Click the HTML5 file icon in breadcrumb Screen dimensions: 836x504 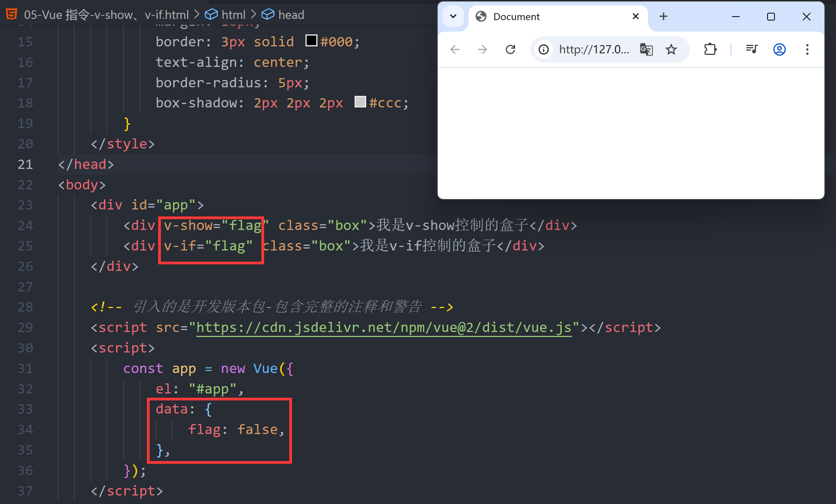(12, 14)
